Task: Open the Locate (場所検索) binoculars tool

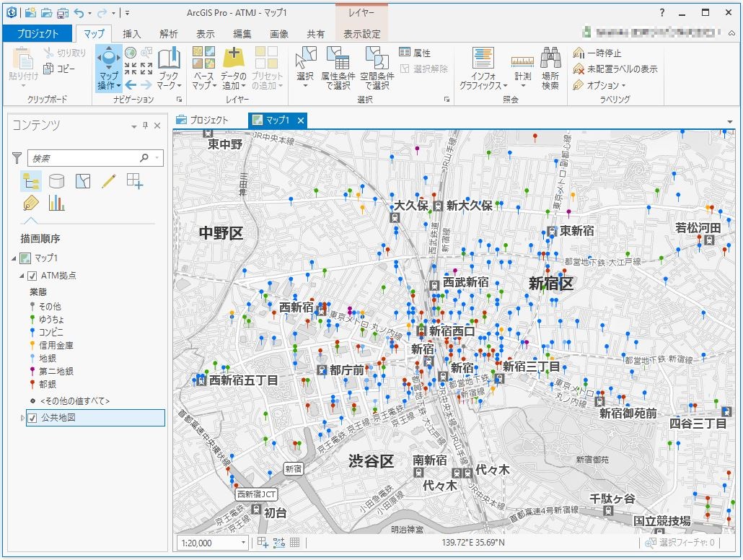Action: coord(550,68)
